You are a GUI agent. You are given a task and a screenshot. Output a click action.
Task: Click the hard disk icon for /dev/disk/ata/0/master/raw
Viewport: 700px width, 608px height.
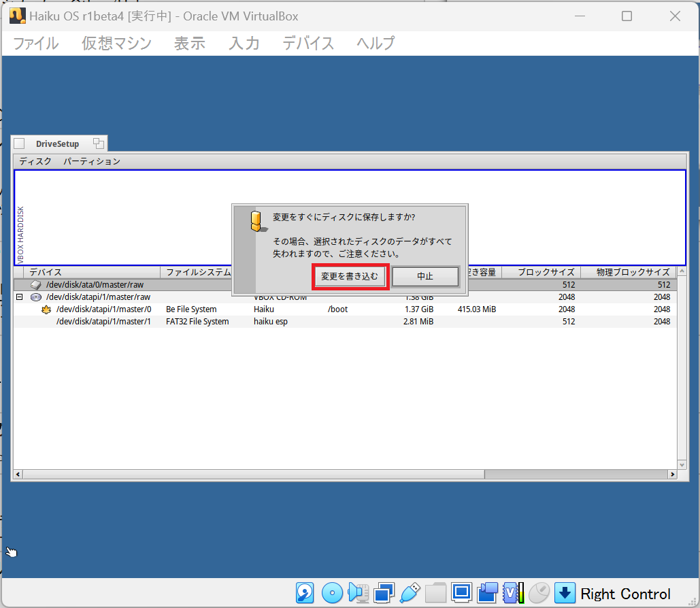35,285
